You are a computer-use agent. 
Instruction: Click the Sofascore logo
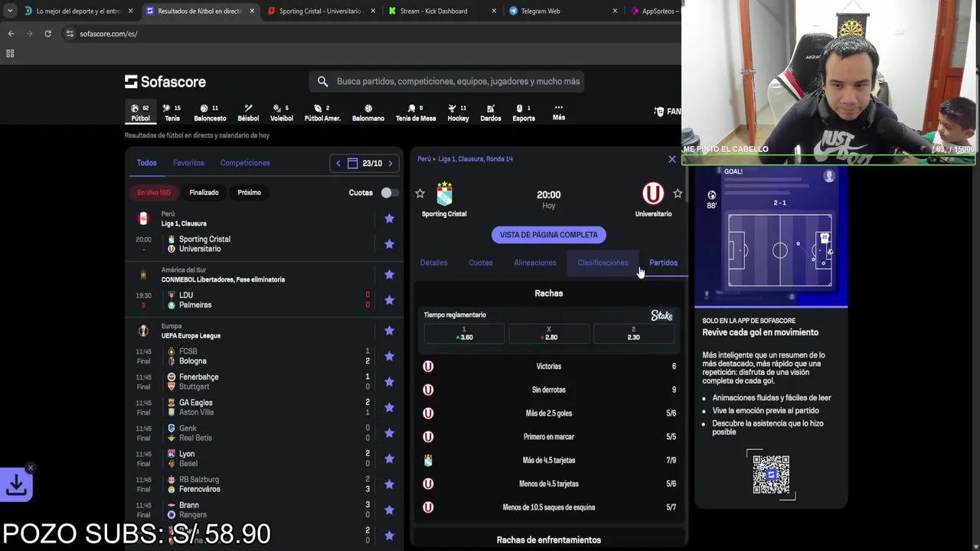click(x=165, y=81)
